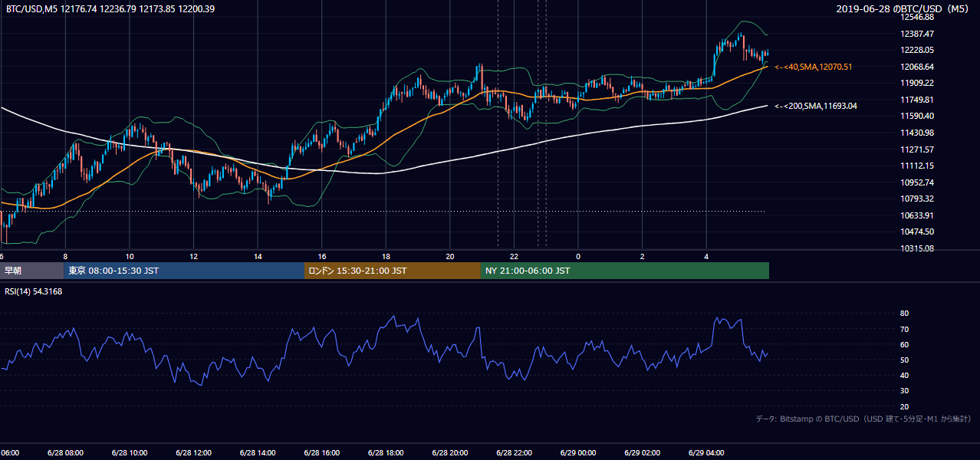Click hour label 22 under the price chart
Image resolution: width=980 pixels, height=460 pixels.
(x=514, y=257)
